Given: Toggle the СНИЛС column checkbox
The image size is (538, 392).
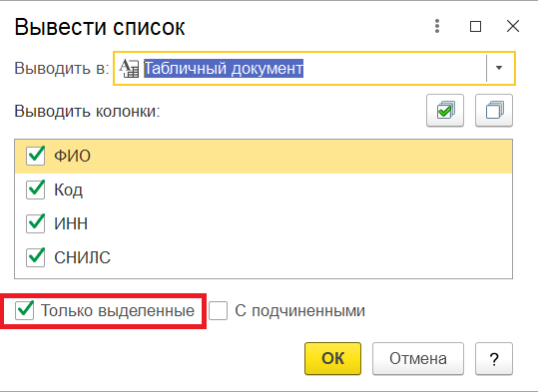Looking at the screenshot, I should [x=35, y=257].
